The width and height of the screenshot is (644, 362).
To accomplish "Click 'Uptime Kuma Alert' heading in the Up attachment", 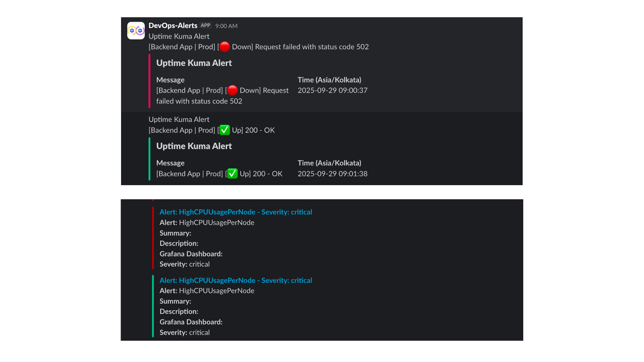I will pos(194,146).
